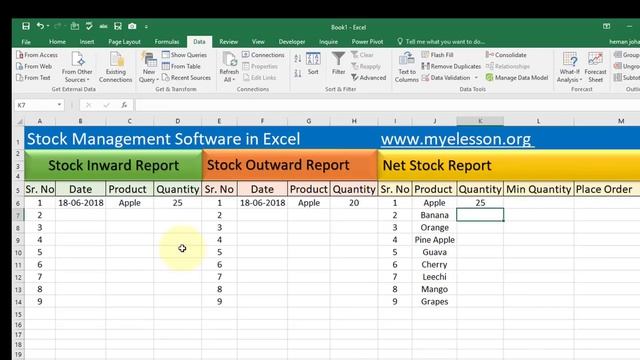The image size is (640, 360).
Task: Click the Insert Function fx button
Action: point(124,105)
